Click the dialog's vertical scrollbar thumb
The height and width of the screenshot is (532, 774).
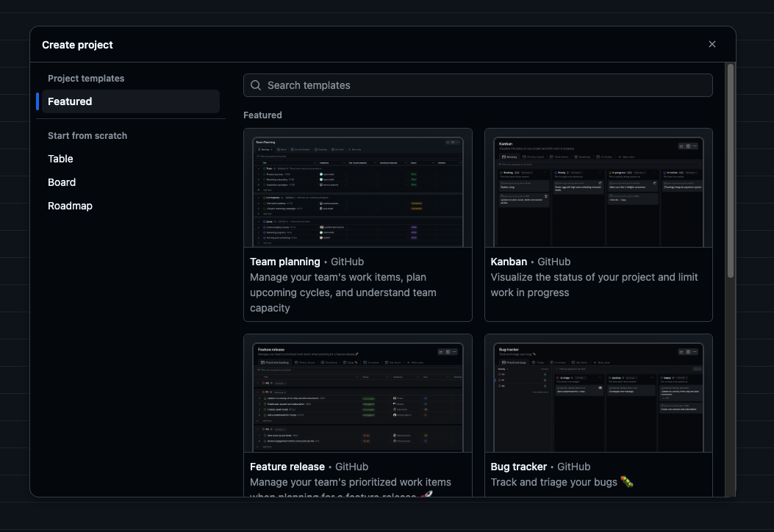pyautogui.click(x=730, y=170)
